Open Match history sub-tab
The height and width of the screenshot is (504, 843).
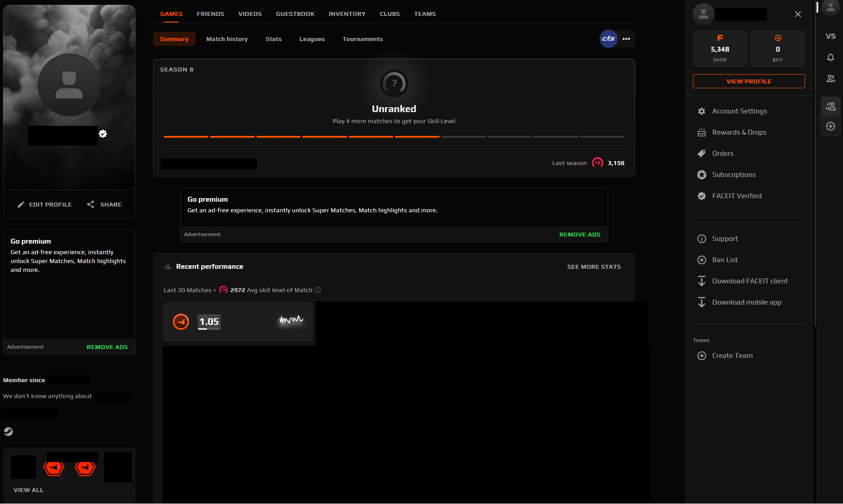pos(227,39)
